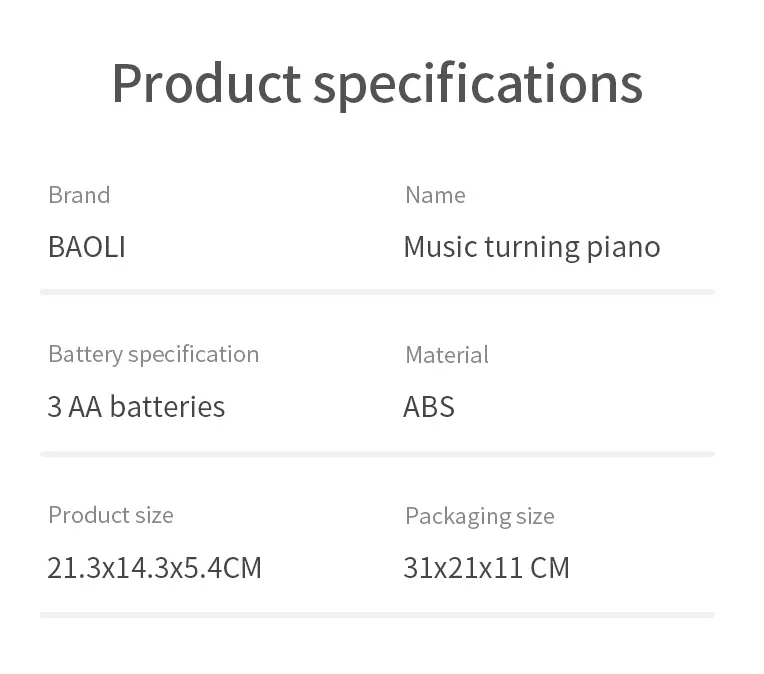764x674 pixels.
Task: Select the Brand label
Action: pos(79,195)
